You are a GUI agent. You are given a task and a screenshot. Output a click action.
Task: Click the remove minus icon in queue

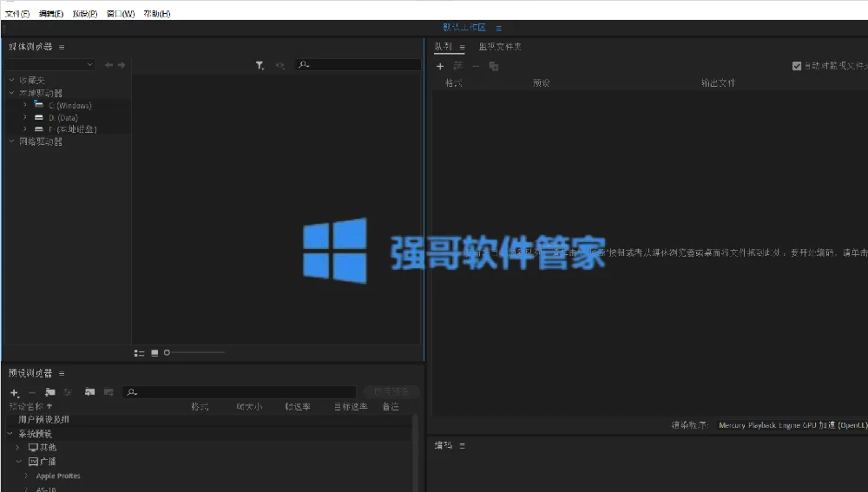coord(476,66)
